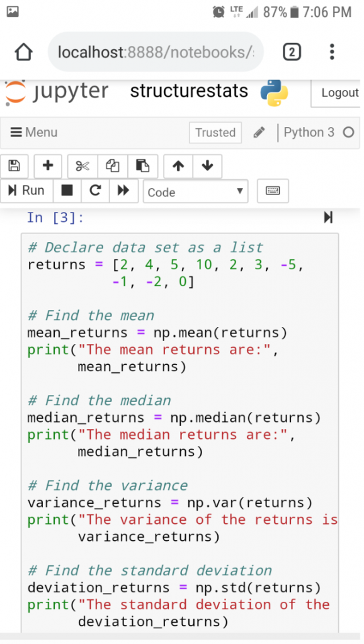Move selected cell up arrow
Image resolution: width=364 pixels, height=644 pixels.
(178, 166)
